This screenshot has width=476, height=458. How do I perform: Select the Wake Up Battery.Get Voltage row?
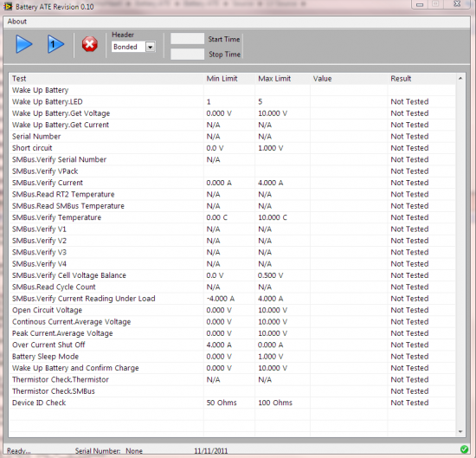point(232,113)
